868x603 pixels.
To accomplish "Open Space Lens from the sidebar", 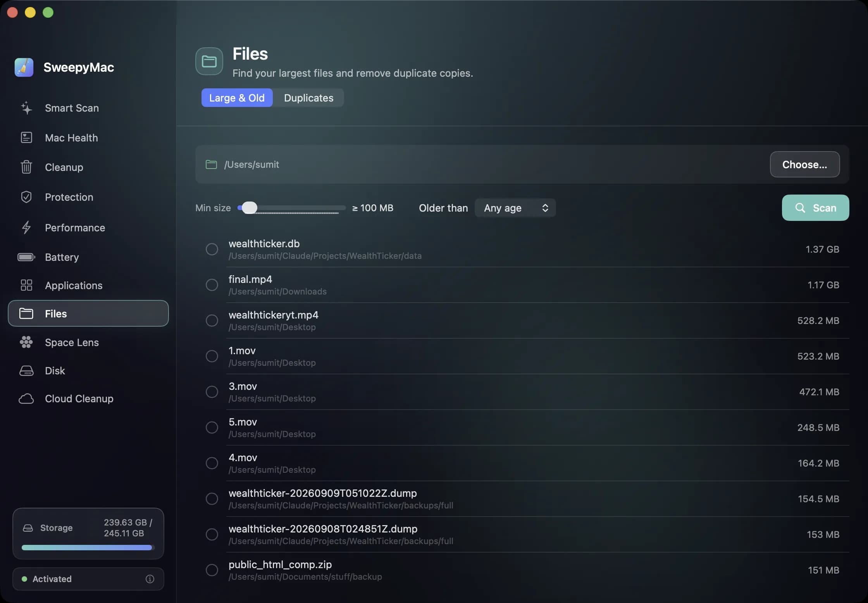I will [x=88, y=343].
